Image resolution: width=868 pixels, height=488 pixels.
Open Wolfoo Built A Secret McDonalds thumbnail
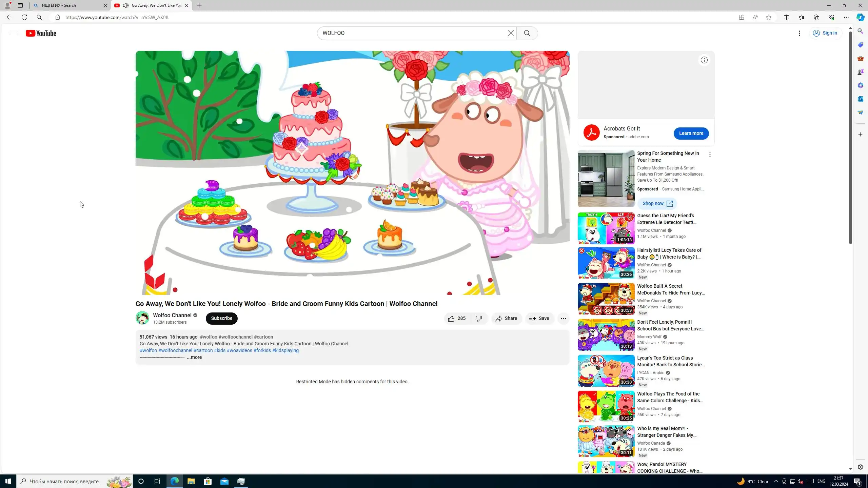point(606,299)
